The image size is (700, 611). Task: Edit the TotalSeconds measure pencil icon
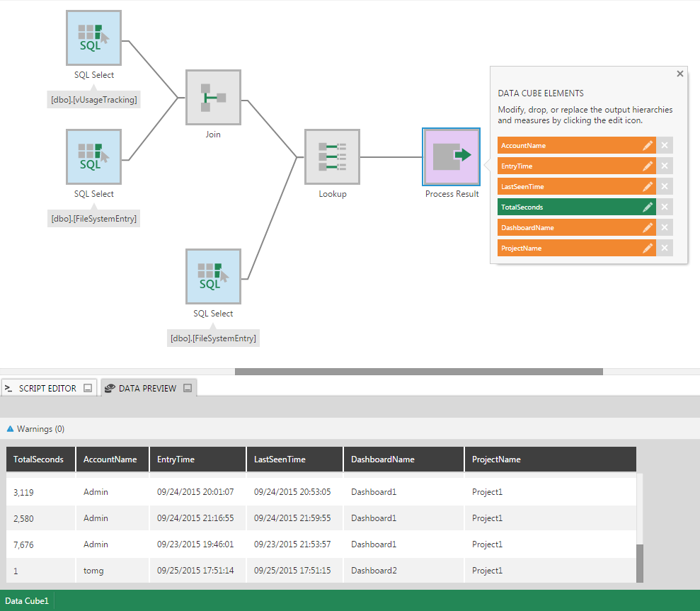(647, 207)
